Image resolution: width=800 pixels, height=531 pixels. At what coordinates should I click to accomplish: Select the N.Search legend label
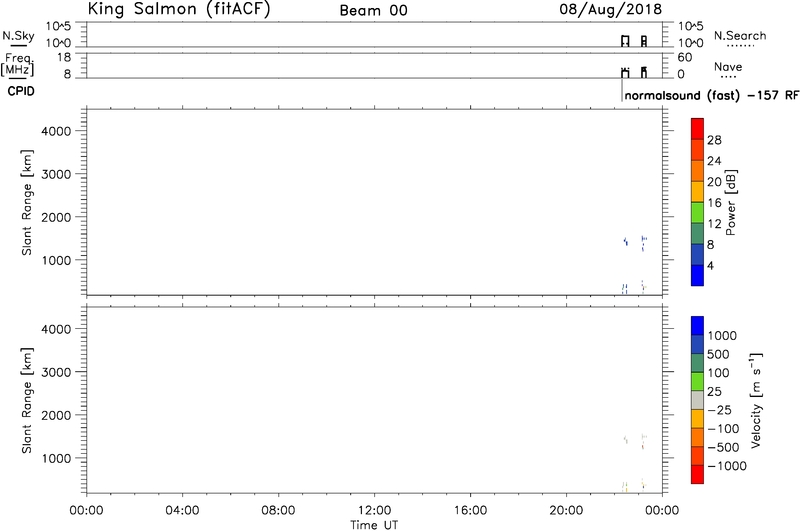pos(740,36)
